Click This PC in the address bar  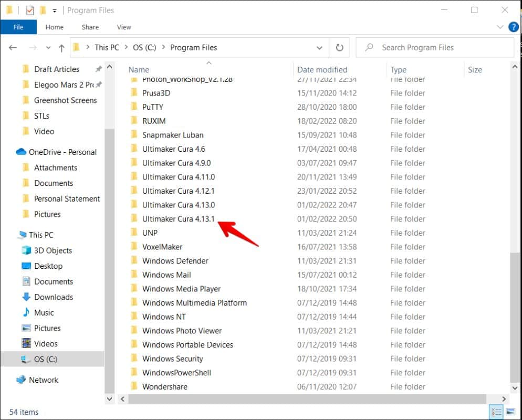point(107,48)
